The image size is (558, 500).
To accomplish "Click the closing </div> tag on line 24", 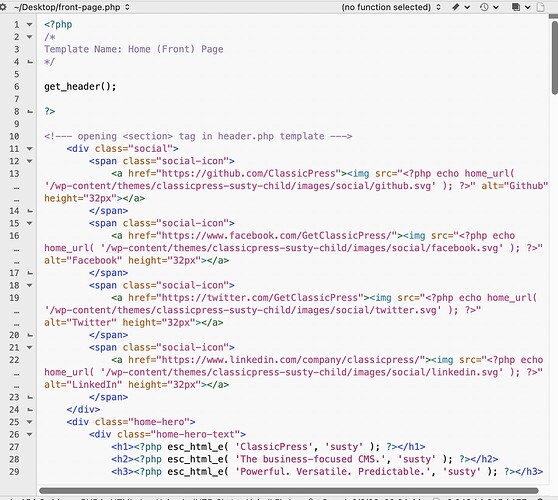I will 83,410.
